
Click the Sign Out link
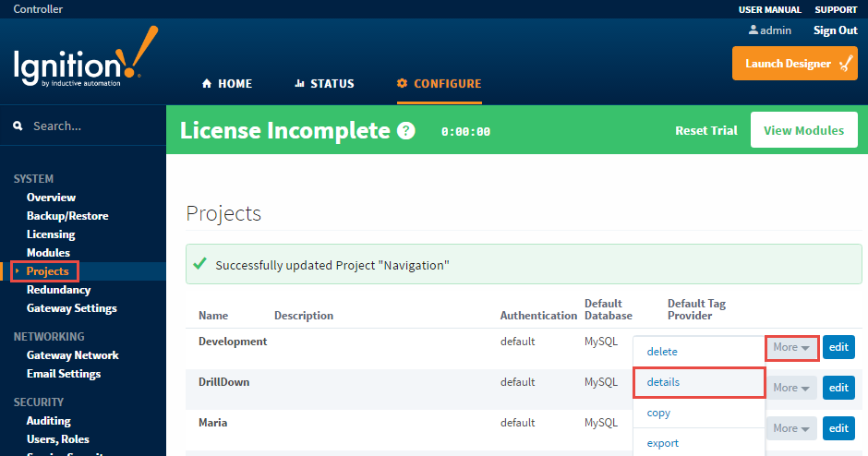pos(835,30)
